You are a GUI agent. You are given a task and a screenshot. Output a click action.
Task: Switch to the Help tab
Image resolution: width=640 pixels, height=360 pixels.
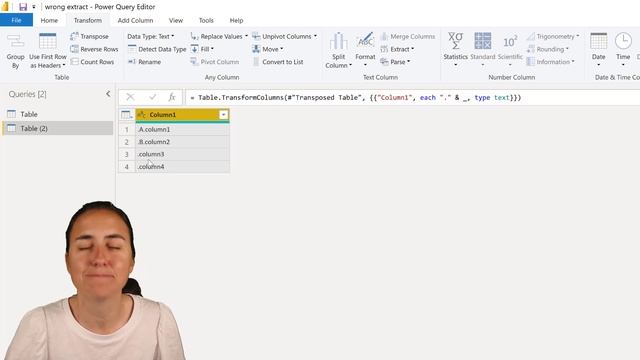click(236, 20)
